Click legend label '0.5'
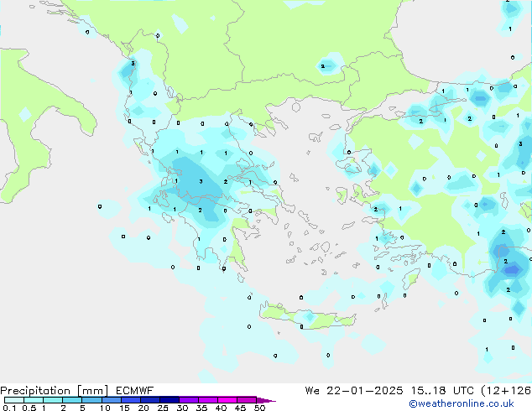 point(29,408)
